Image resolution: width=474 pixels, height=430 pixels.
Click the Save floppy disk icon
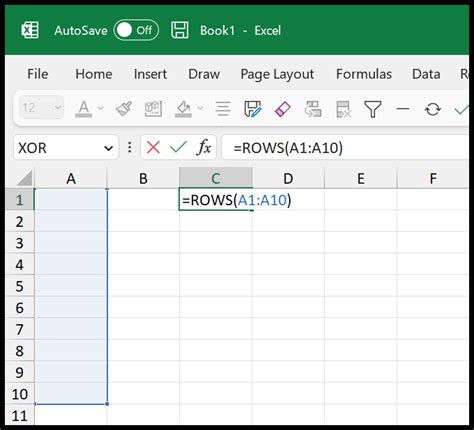(180, 30)
